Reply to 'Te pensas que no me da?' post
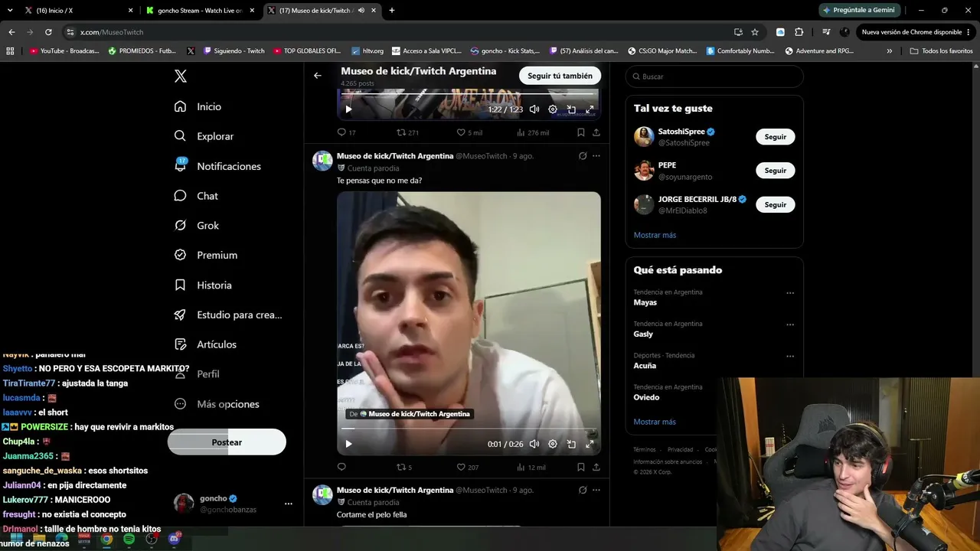This screenshot has width=980, height=551. pos(341,467)
